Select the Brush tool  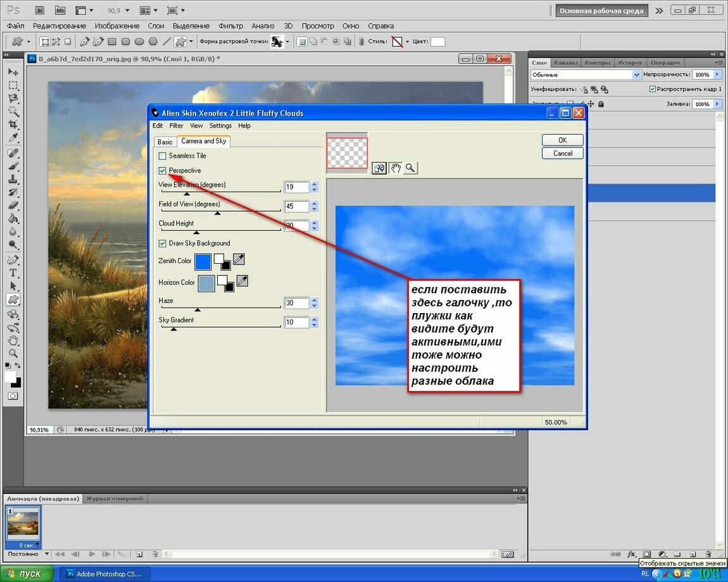(x=13, y=166)
